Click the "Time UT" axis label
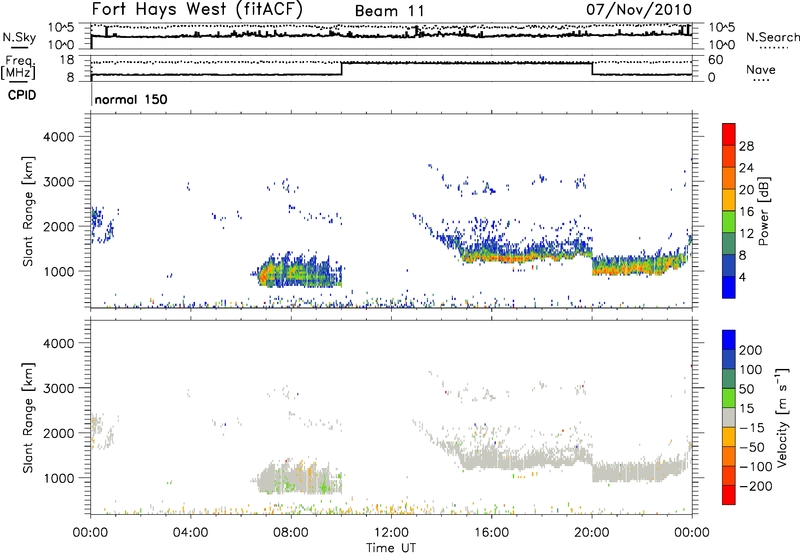The height and width of the screenshot is (554, 800). 391,548
